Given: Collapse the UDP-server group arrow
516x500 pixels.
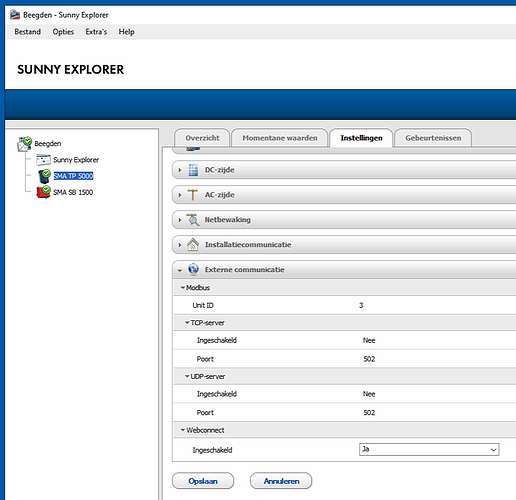Looking at the screenshot, I should coord(187,376).
